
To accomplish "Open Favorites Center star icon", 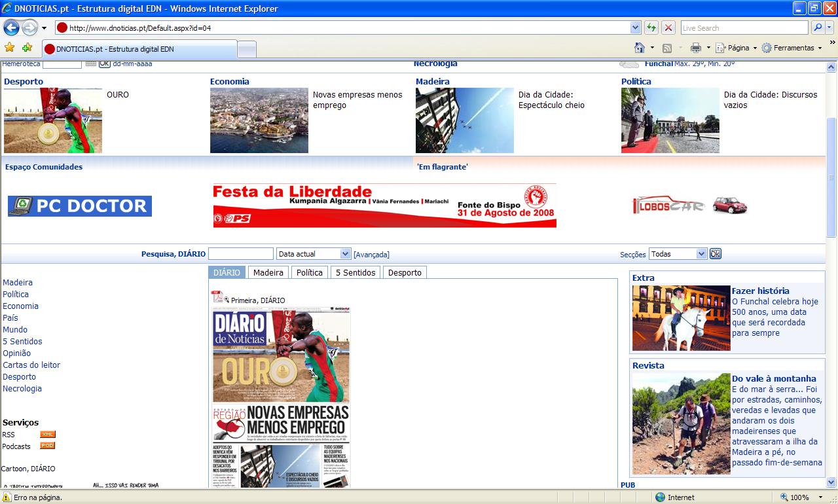I will point(9,48).
